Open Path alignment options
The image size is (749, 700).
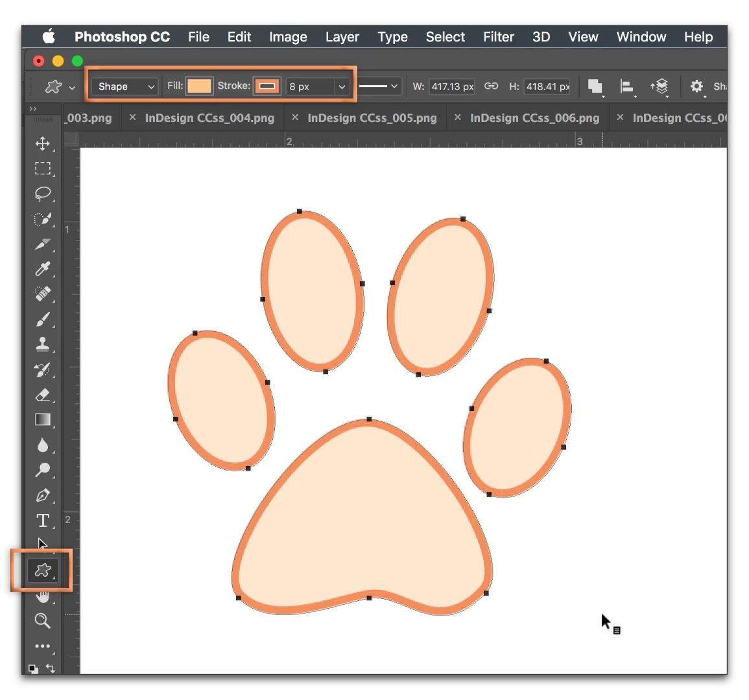click(626, 86)
